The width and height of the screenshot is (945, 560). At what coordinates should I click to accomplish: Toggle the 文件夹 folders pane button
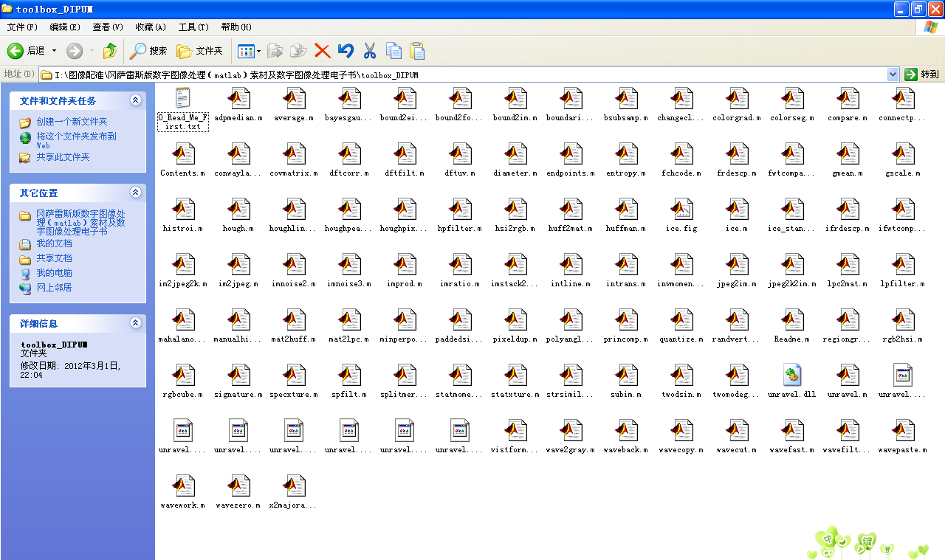point(200,51)
